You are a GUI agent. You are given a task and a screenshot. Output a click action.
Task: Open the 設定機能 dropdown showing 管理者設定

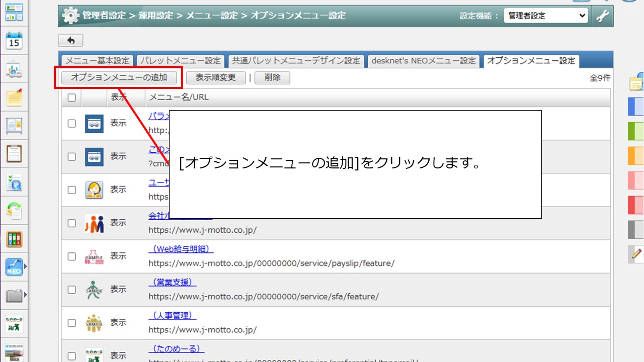pyautogui.click(x=546, y=16)
